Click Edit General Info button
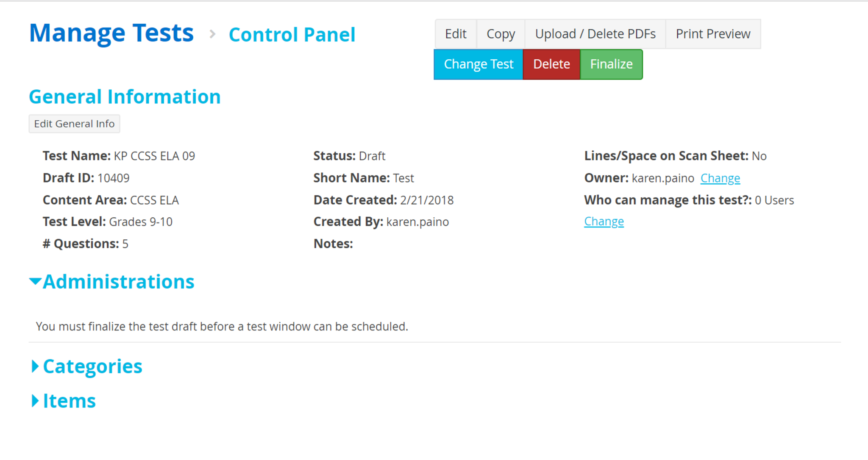The width and height of the screenshot is (868, 460). [x=74, y=124]
